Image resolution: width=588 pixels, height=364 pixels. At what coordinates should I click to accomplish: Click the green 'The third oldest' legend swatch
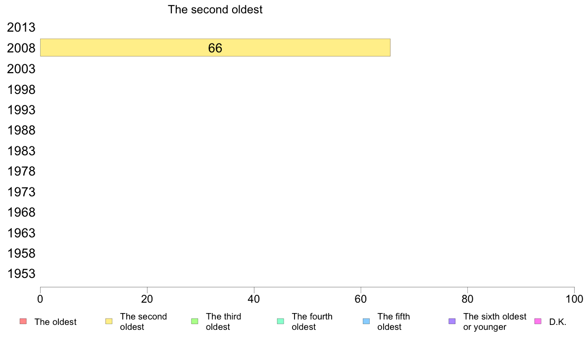pyautogui.click(x=195, y=321)
